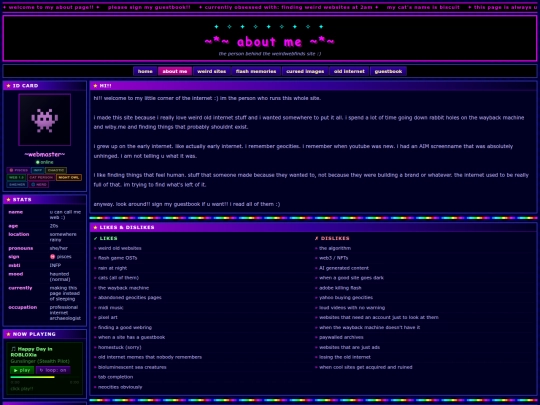
Task: Click the X mark beside DISLIKES
Action: click(316, 238)
